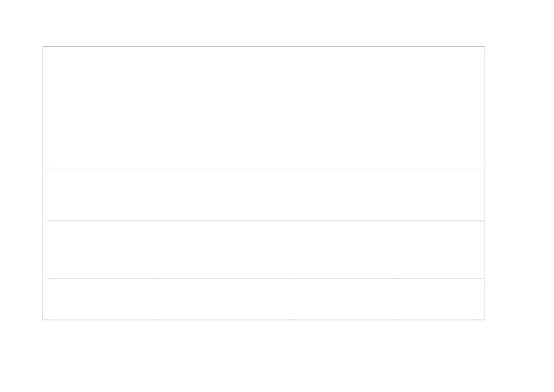
Task: Select the third-column cell in the second row
Action: coord(342,195)
